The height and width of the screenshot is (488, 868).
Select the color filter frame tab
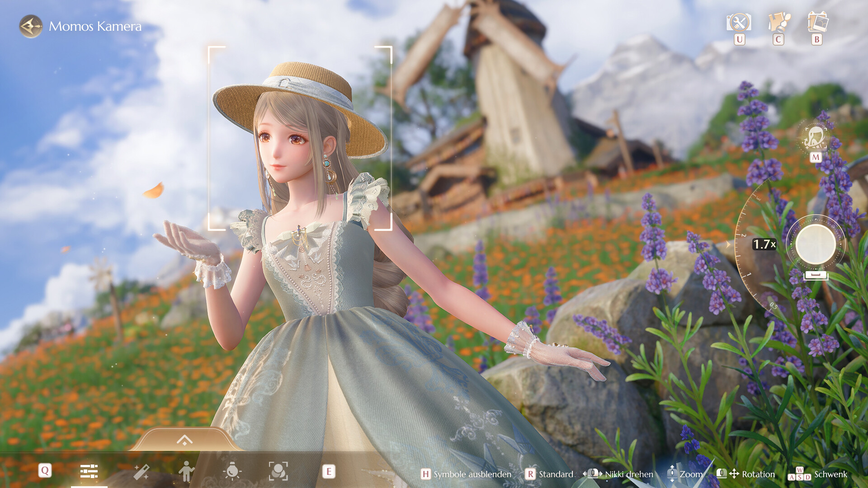pyautogui.click(x=278, y=471)
